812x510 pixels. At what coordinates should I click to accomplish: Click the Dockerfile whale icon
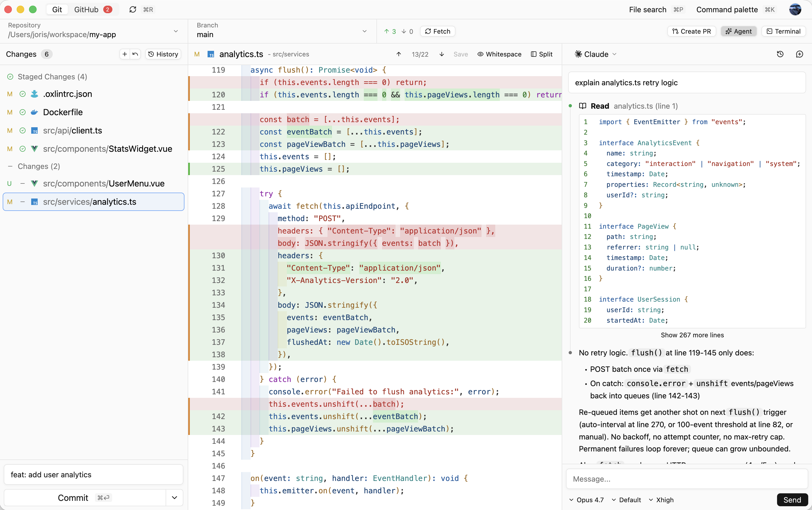pyautogui.click(x=34, y=112)
